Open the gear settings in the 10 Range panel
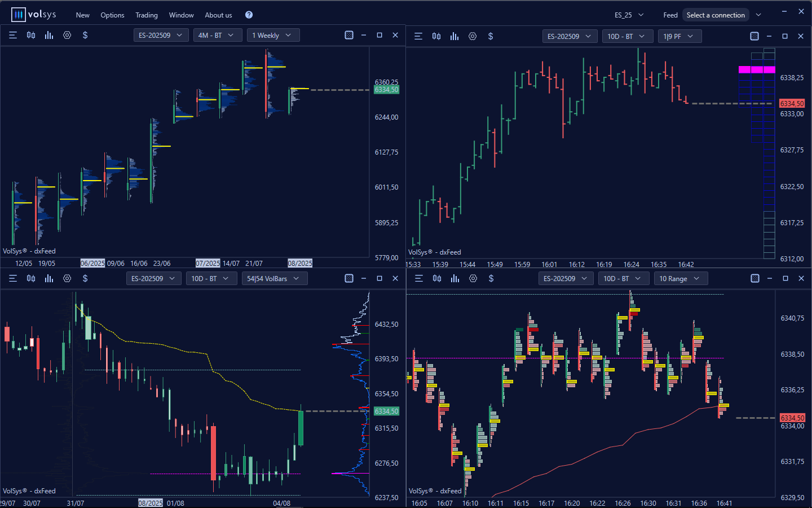The height and width of the screenshot is (508, 812). pyautogui.click(x=473, y=278)
